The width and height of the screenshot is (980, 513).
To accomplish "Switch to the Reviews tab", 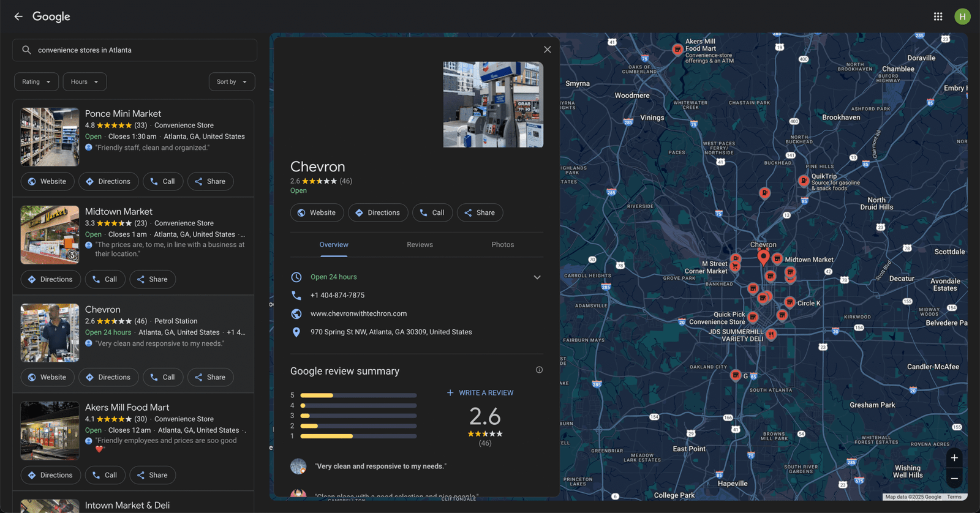I will 420,245.
